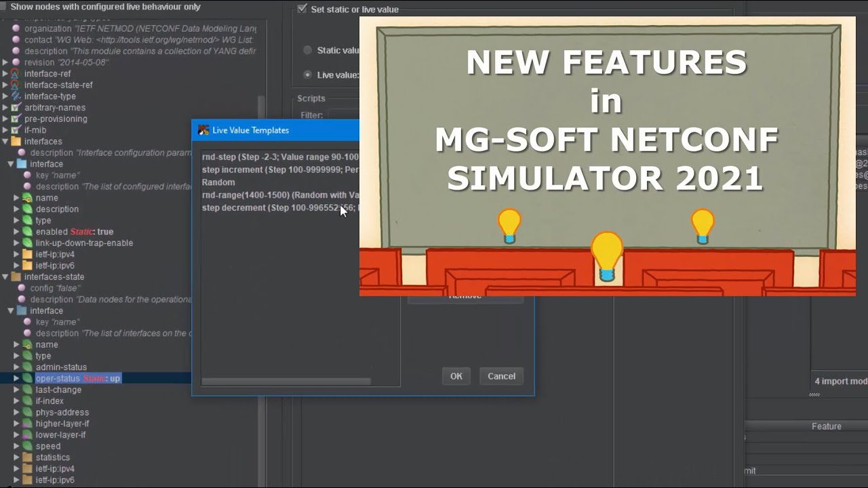Collapse the interfaces-state container node
Screen dimensions: 868x488
point(5,277)
